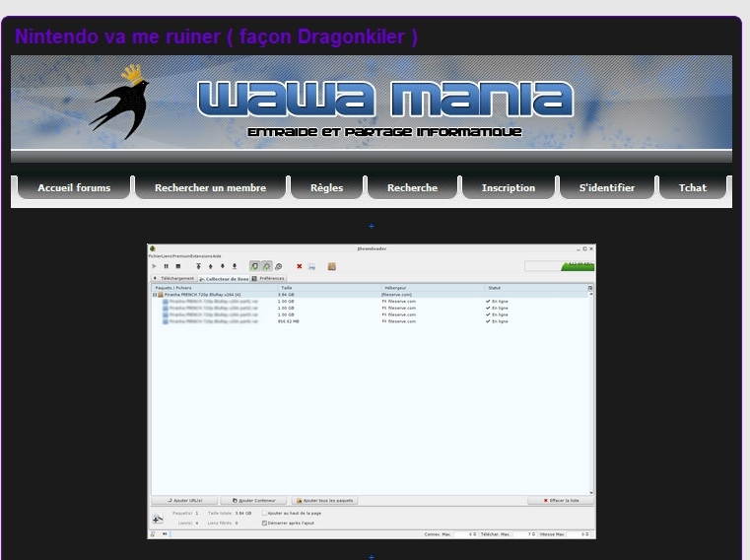Open the Accueil forums navigation button
Image resolution: width=750 pixels, height=560 pixels.
tap(74, 187)
